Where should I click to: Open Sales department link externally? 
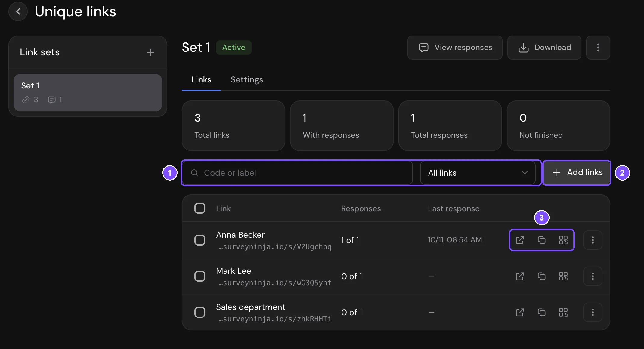click(520, 312)
